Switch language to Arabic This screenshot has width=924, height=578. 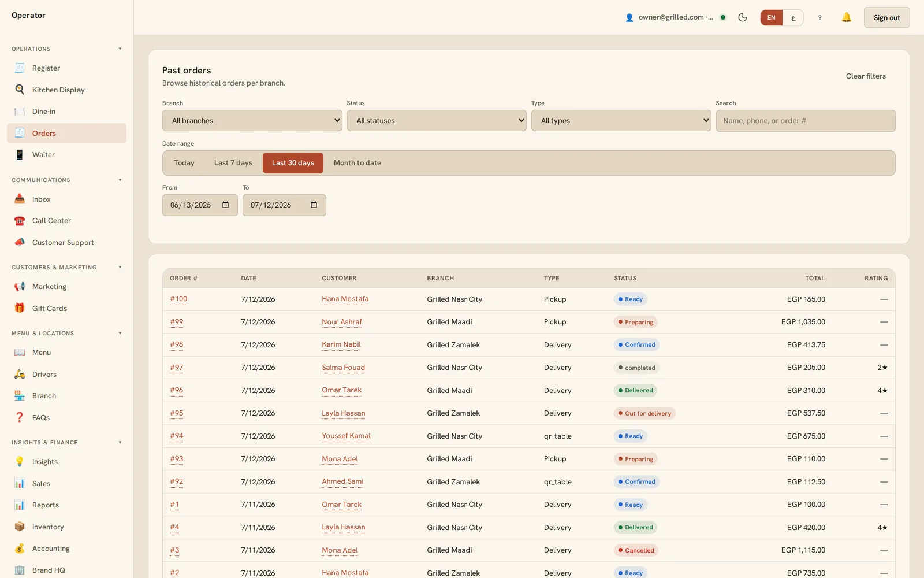tap(793, 17)
